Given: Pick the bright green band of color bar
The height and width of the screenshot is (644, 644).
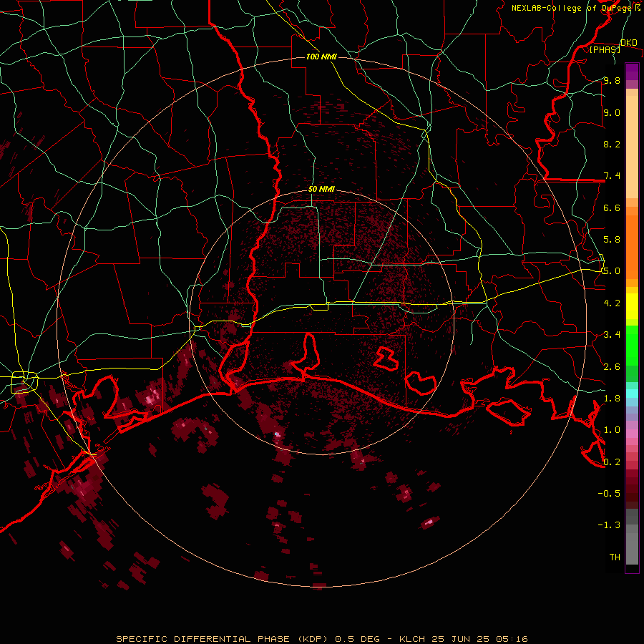Looking at the screenshot, I should pos(632,345).
